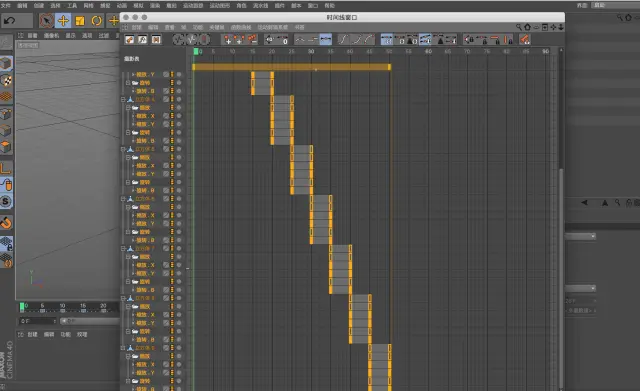Screen dimensions: 640x391
Task: Open 文件 menu in main menu bar
Action: [6, 5]
